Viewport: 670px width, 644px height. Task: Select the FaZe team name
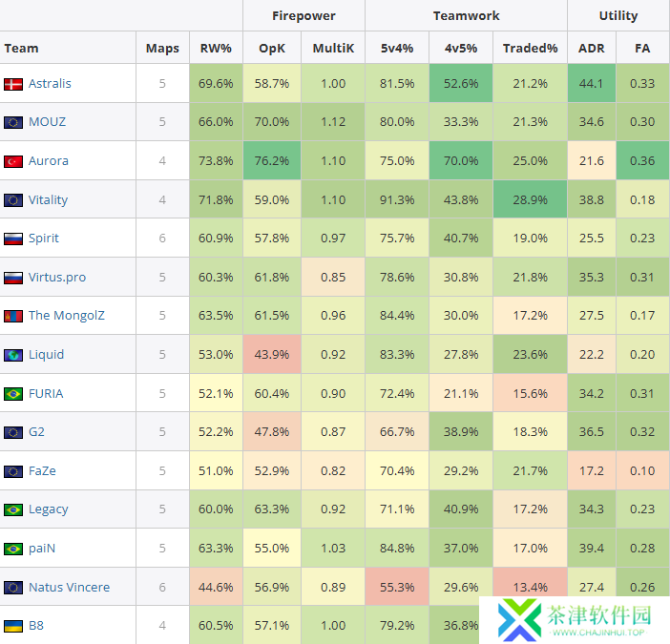point(44,470)
